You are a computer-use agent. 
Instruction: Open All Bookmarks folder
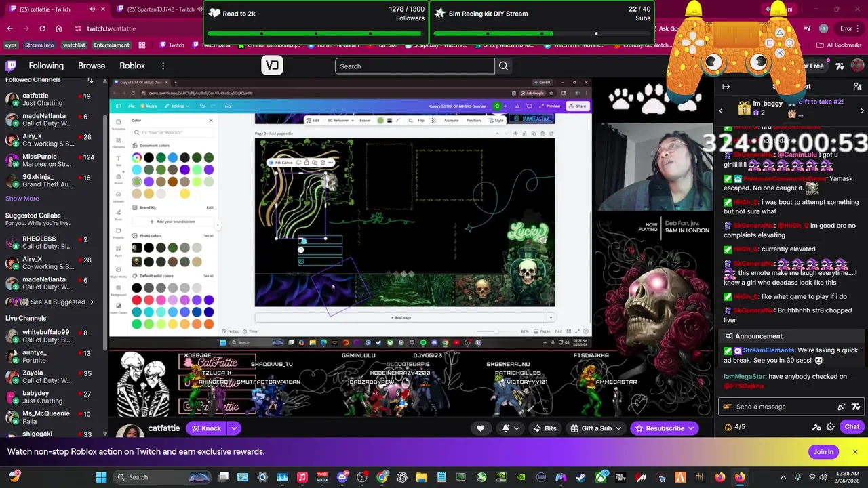(x=839, y=45)
